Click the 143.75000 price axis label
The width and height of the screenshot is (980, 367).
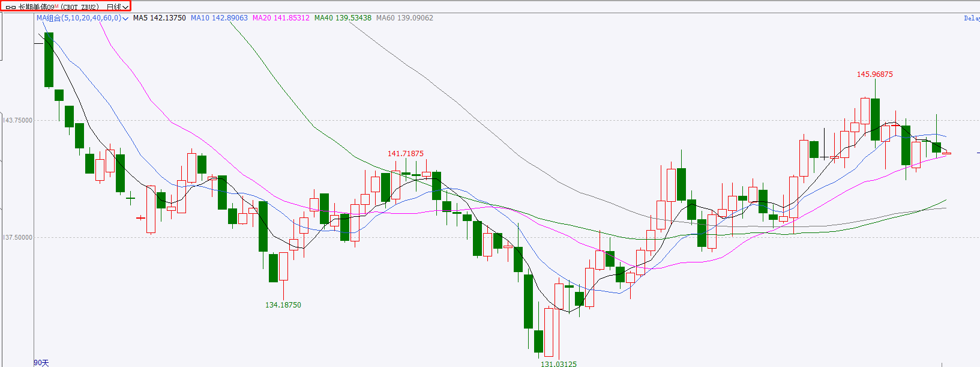(18, 120)
